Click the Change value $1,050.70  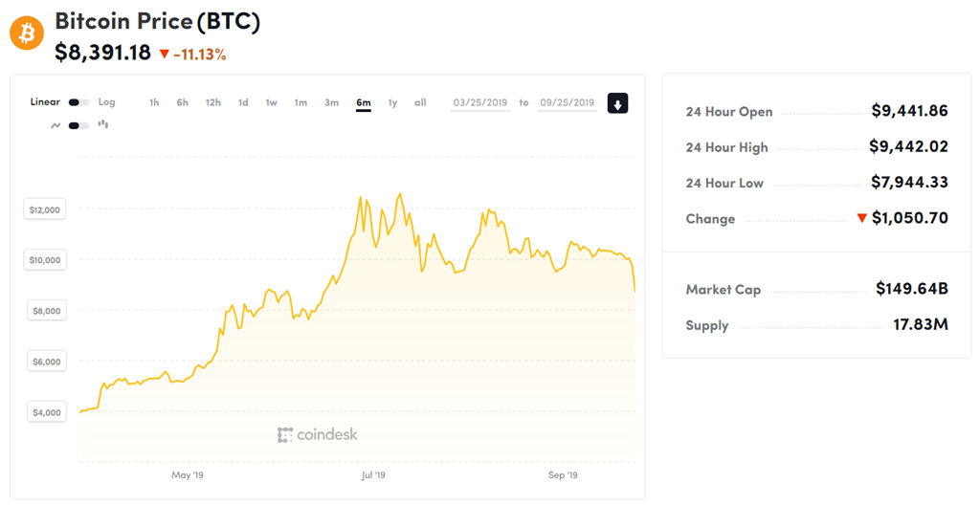[910, 217]
